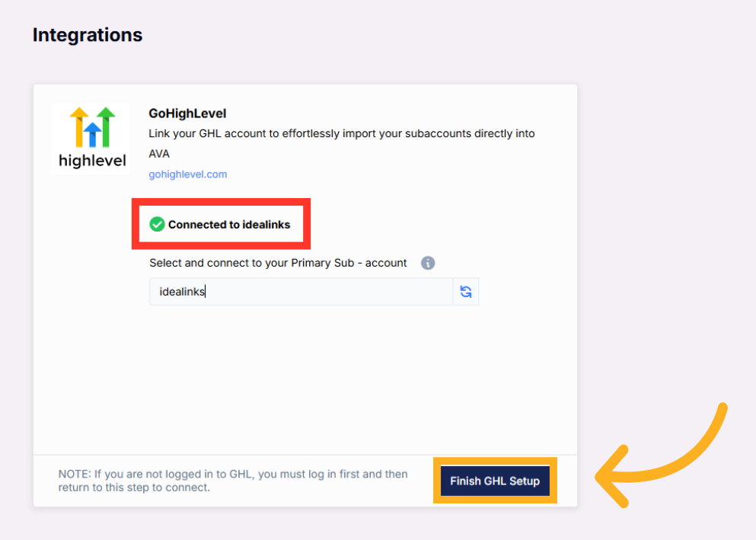Click the orange curved arrow annotation
The image size is (756, 540).
coord(661,455)
